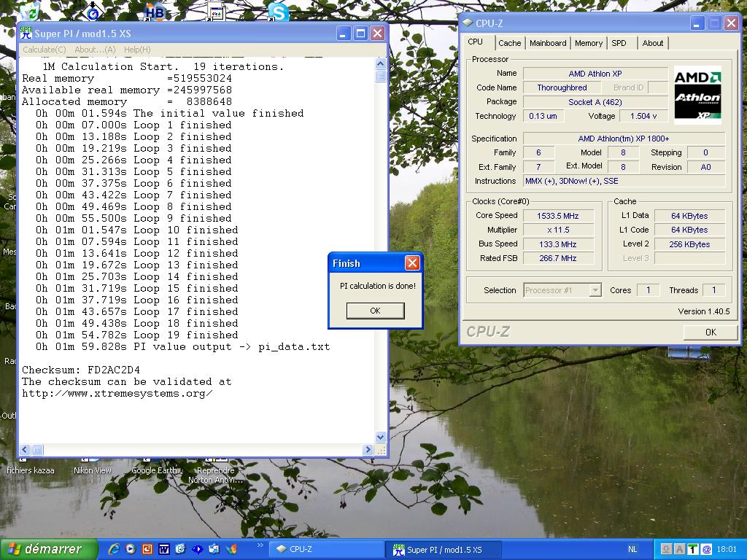The width and height of the screenshot is (747, 560).
Task: Open the démarrer start menu
Action: click(49, 549)
